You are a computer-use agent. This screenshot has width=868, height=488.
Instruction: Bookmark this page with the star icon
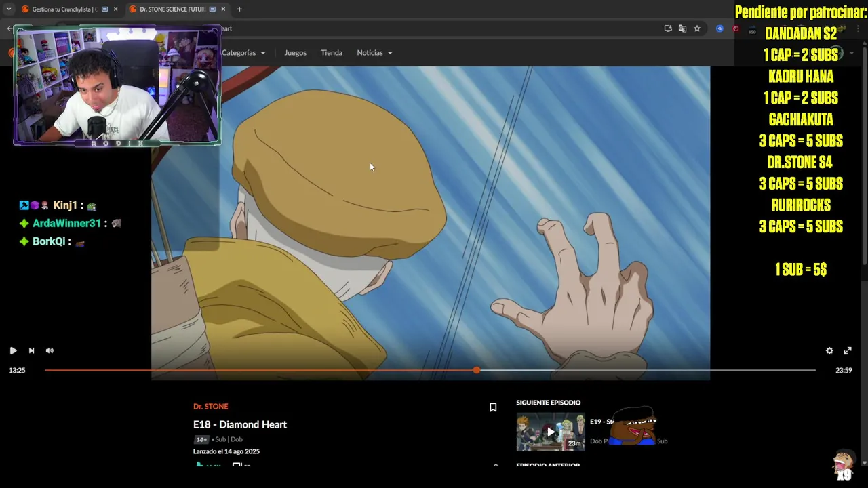(x=696, y=28)
